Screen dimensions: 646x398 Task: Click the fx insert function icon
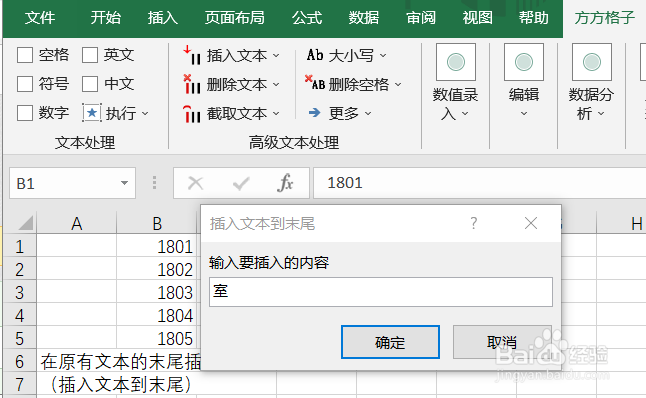tap(285, 183)
